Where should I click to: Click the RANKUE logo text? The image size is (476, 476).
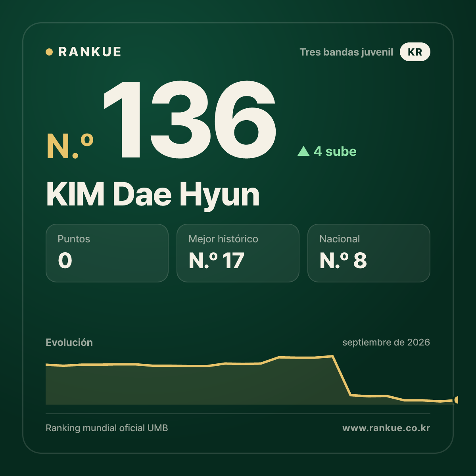click(x=90, y=52)
